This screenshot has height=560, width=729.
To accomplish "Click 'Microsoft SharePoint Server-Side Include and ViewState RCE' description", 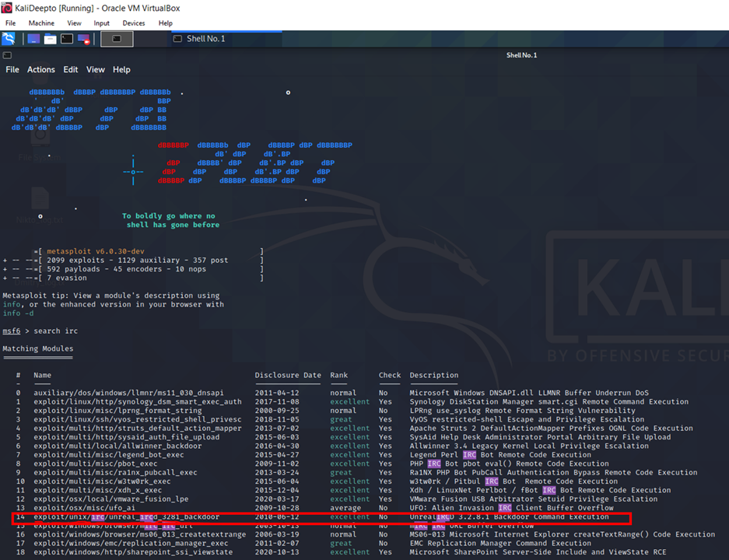I will [x=538, y=552].
